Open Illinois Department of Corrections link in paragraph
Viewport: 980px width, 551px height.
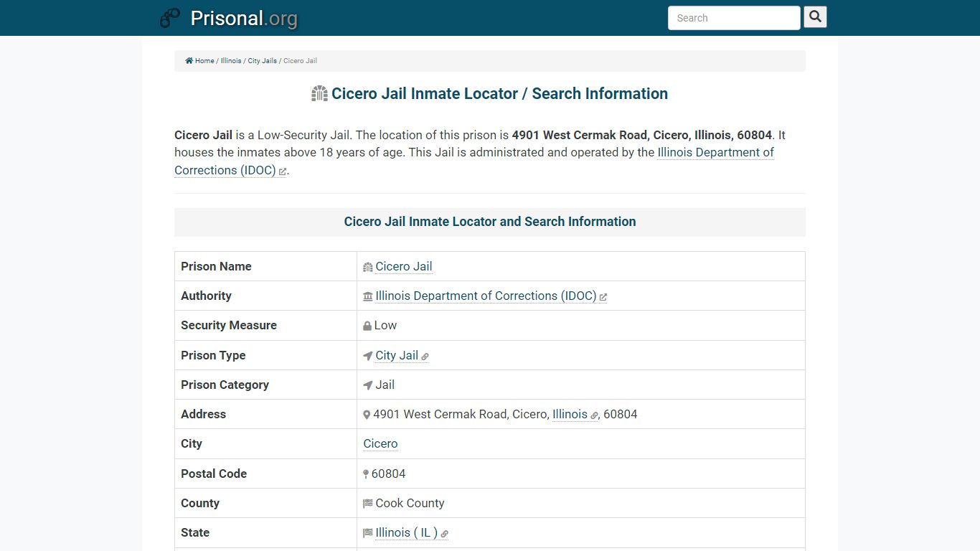(473, 161)
